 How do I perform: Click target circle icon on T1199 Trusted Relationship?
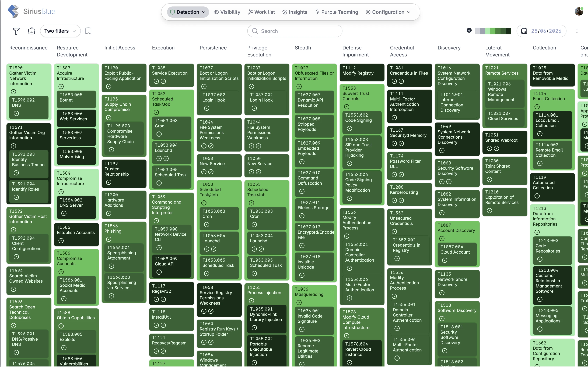tap(109, 182)
